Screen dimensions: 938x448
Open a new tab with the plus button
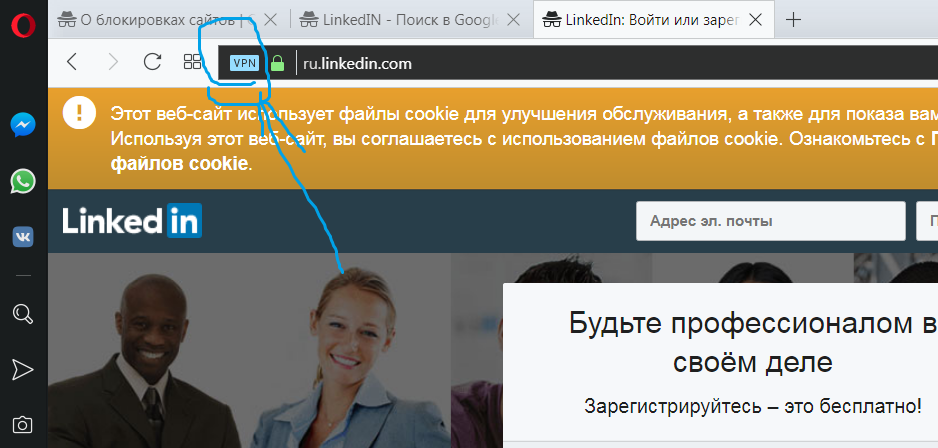click(x=793, y=20)
